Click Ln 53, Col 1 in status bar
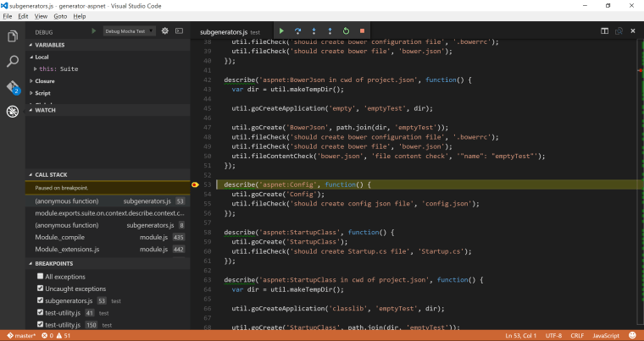This screenshot has height=341, width=644. (x=521, y=336)
